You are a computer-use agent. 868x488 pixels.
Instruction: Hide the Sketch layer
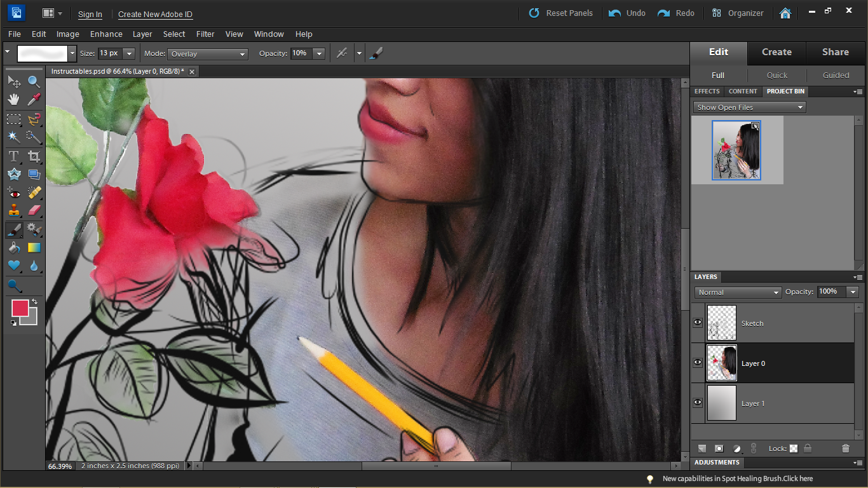tap(698, 323)
